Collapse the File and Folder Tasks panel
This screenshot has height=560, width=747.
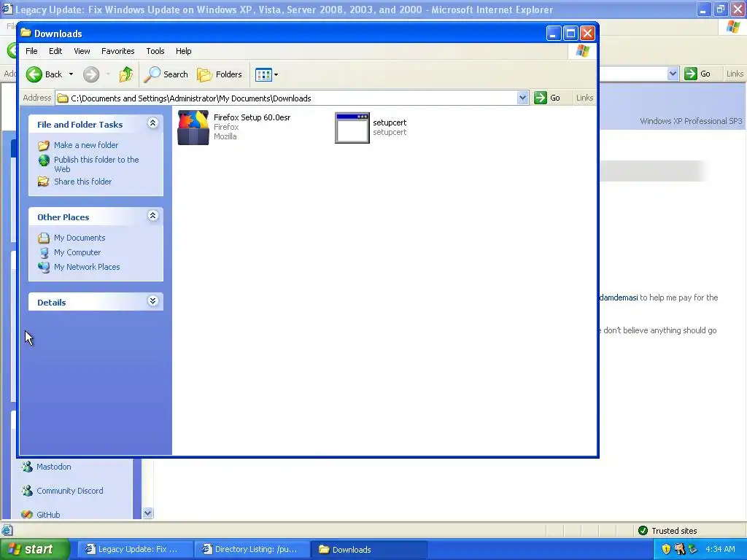(x=153, y=123)
